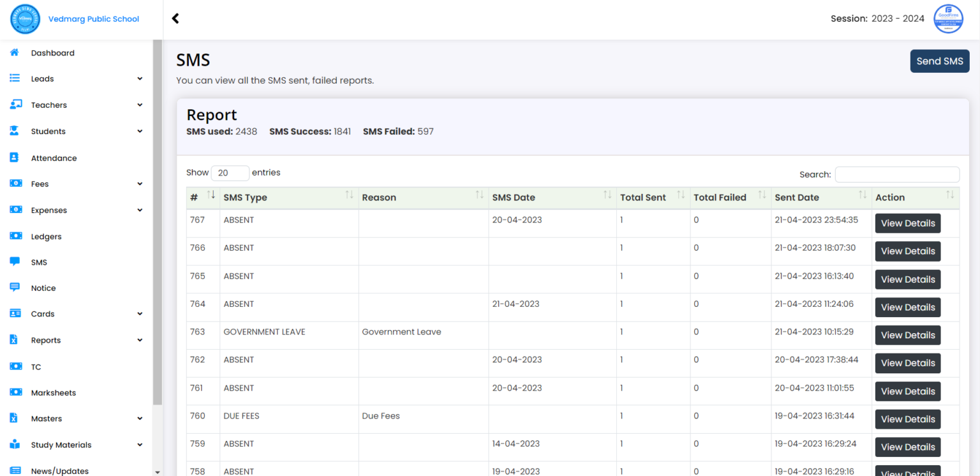Click the Send SMS button
Image resolution: width=980 pixels, height=476 pixels.
940,61
